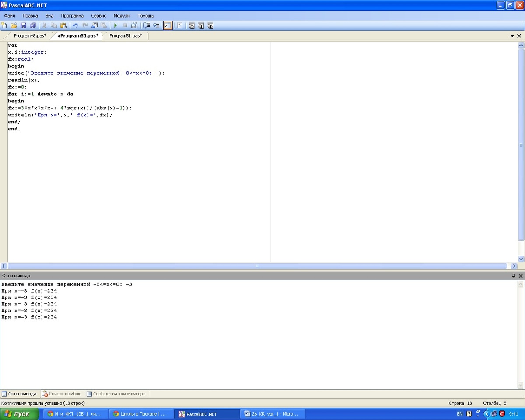Open the tab list dropdown arrow

click(512, 36)
